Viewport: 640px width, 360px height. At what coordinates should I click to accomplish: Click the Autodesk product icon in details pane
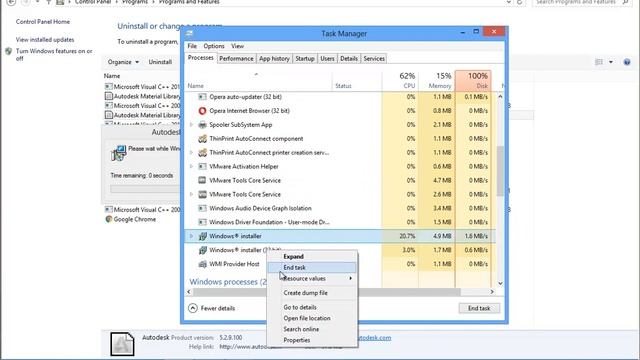(x=122, y=344)
